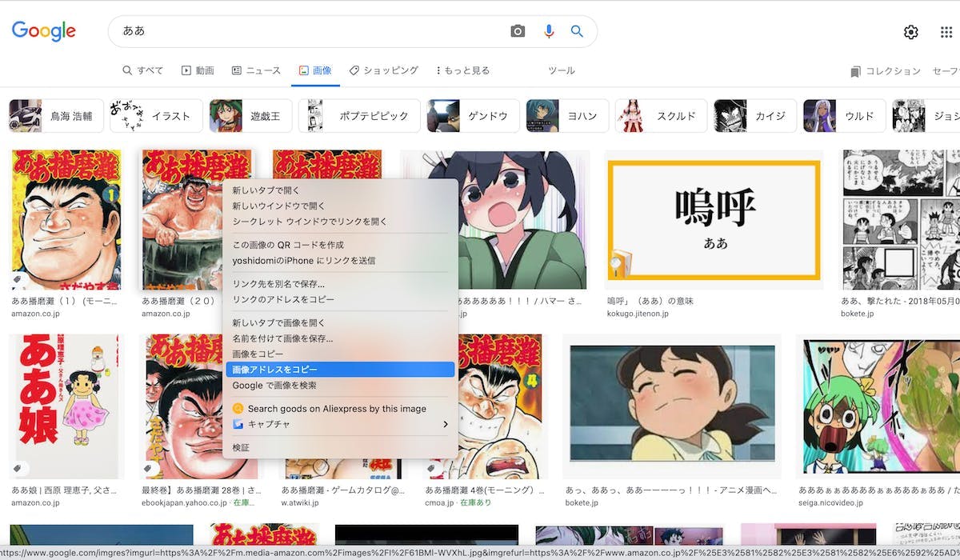Switch to the すべて tab
The image size is (960, 560).
(143, 70)
